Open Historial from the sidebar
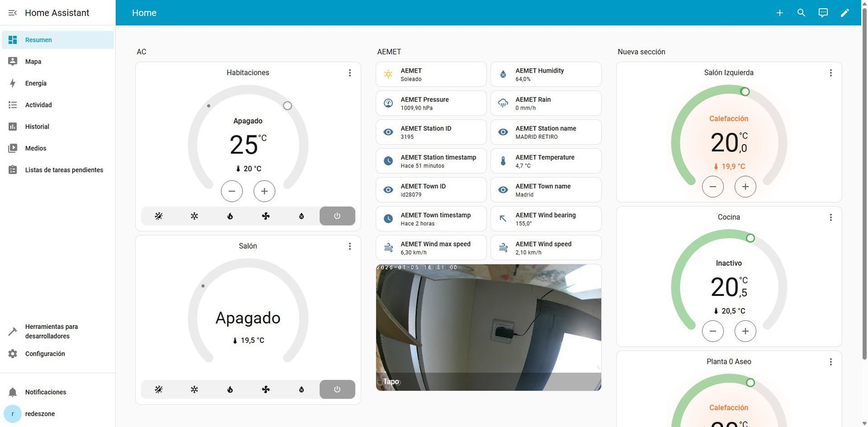Viewport: 868px width, 427px height. (x=37, y=127)
